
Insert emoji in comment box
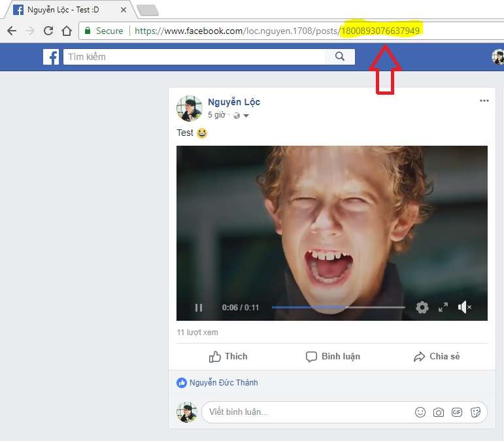click(x=420, y=412)
